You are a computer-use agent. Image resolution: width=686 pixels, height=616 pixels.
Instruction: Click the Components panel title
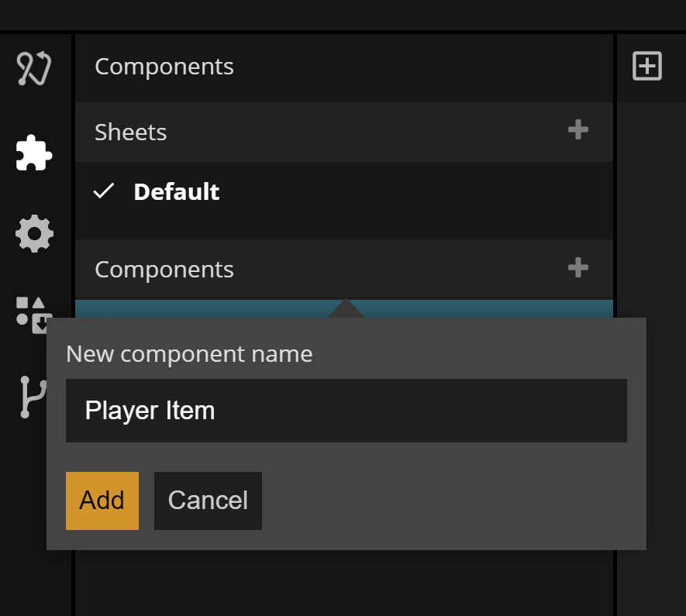click(x=164, y=67)
